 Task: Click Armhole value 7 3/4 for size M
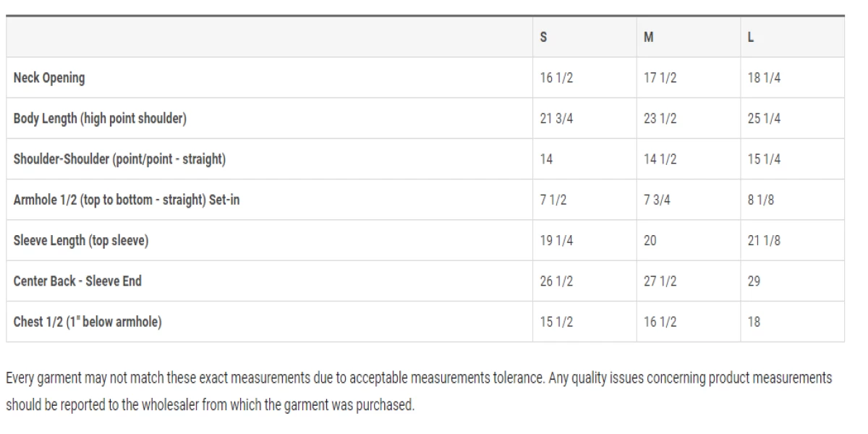657,200
